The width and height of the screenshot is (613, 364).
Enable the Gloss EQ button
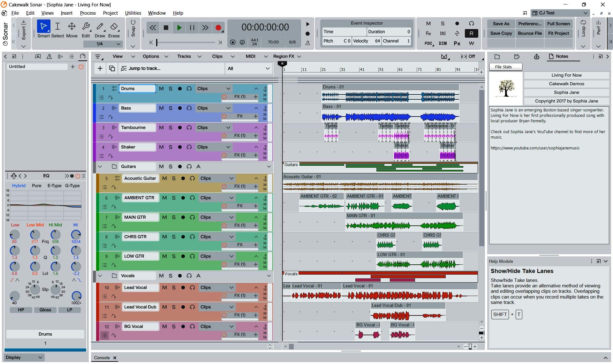tap(45, 310)
